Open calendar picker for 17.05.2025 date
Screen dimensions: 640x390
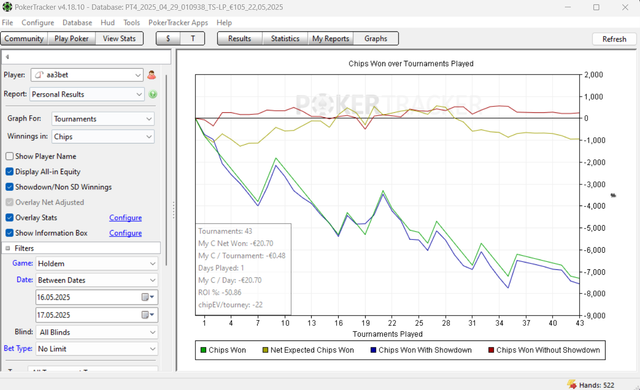148,315
